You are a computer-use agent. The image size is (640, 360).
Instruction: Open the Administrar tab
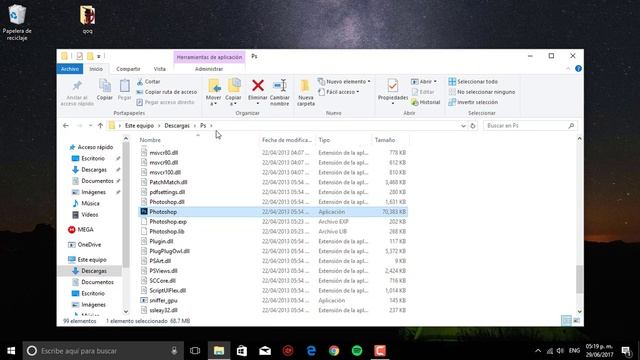point(209,69)
